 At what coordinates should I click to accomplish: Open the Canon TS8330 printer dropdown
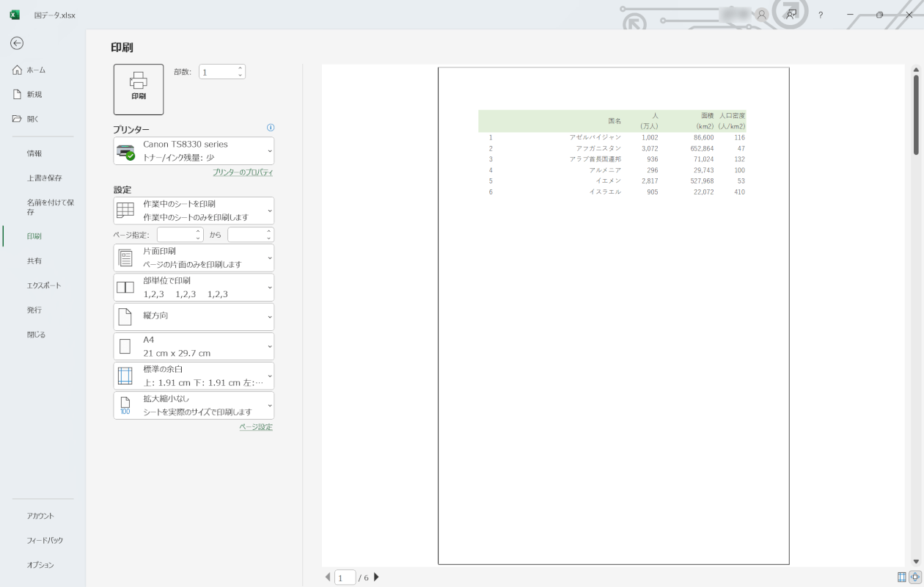(194, 150)
